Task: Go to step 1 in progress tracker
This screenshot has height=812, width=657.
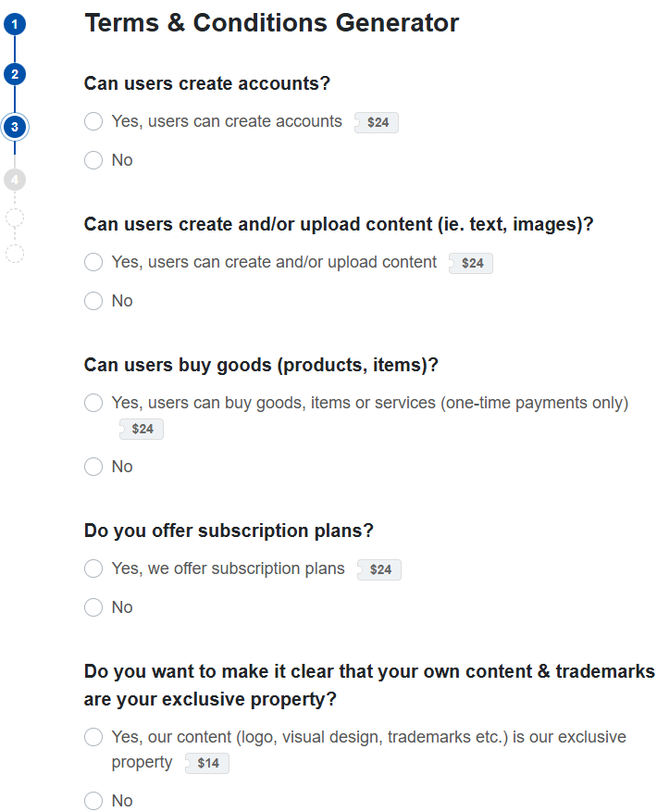Action: pos(15,23)
